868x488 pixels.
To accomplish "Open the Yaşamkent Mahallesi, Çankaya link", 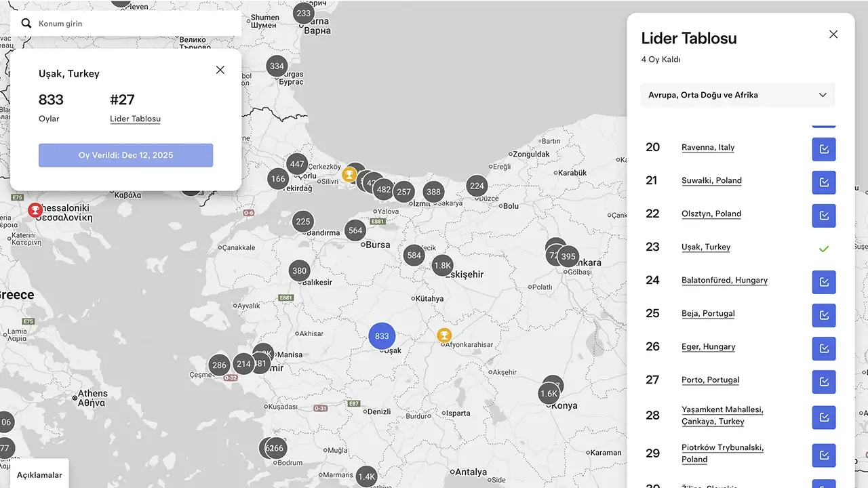I will click(x=722, y=415).
